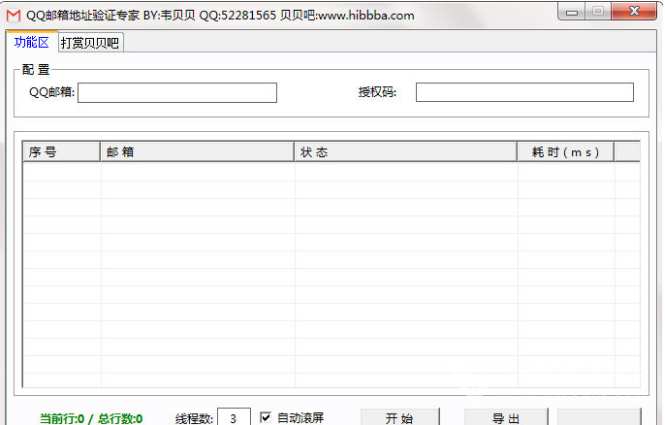Export results with the 导出 button
This screenshot has height=425, width=665.
pos(506,417)
